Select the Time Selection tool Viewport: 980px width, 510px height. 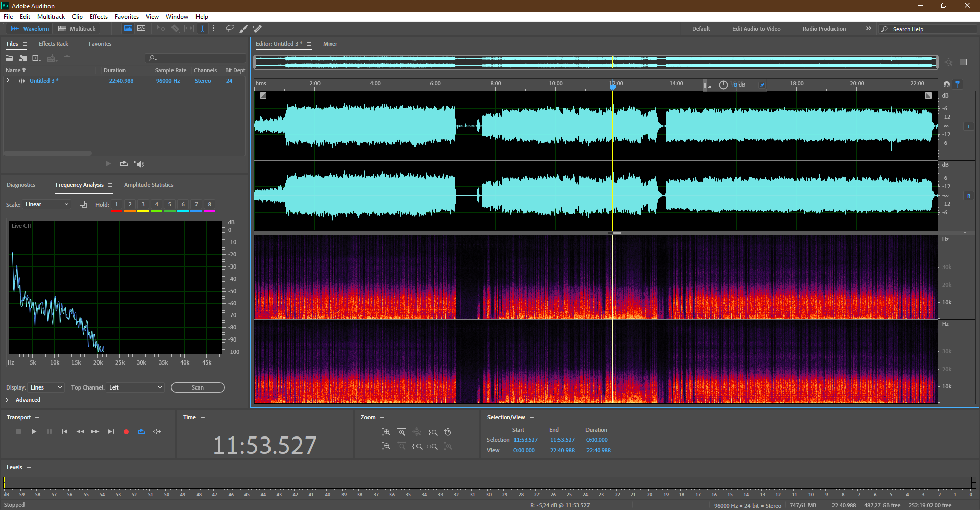(x=202, y=29)
